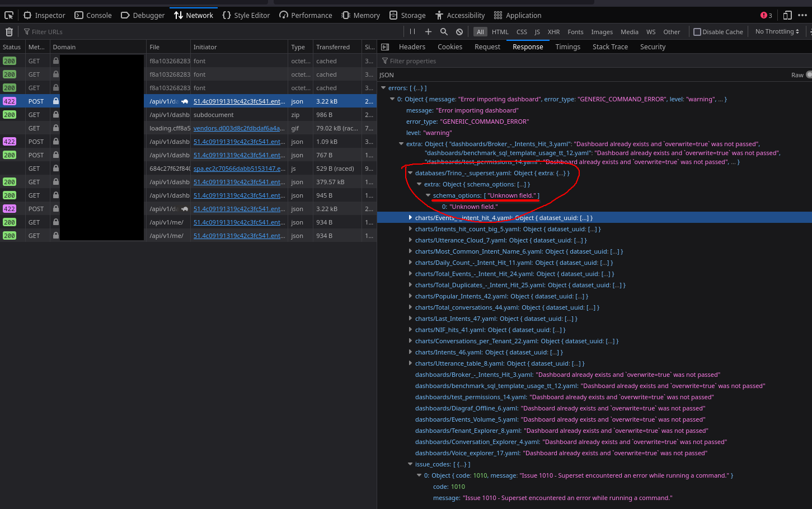Expand charts/NIF_hits_41.yaml node
The height and width of the screenshot is (509, 812).
tap(410, 330)
